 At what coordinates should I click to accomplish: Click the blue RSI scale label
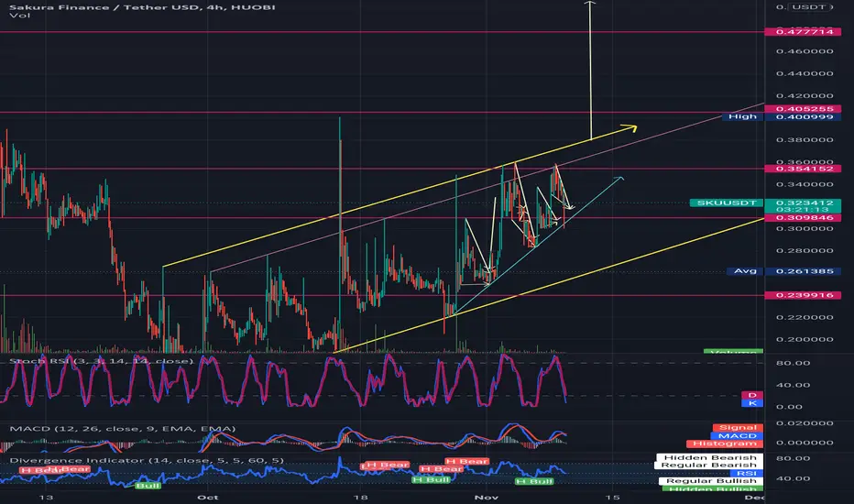tap(747, 473)
